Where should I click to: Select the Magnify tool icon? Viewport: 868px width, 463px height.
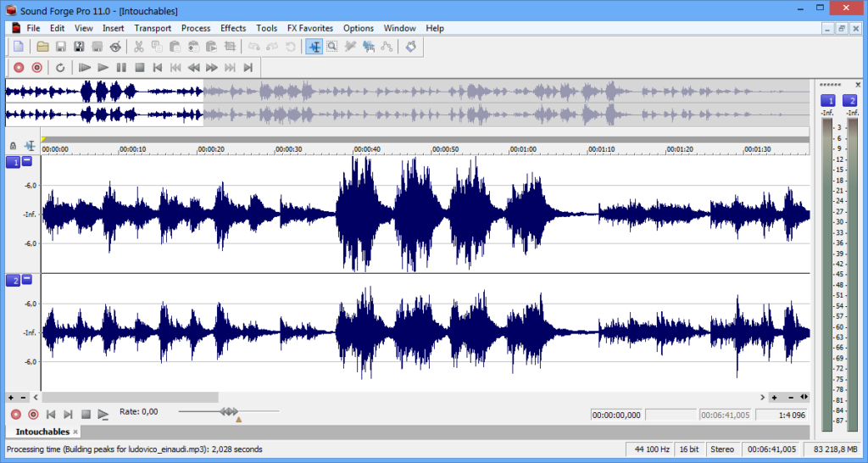[x=332, y=47]
